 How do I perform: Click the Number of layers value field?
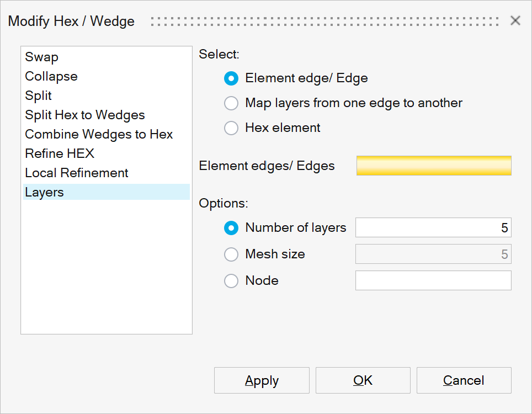[x=434, y=227]
